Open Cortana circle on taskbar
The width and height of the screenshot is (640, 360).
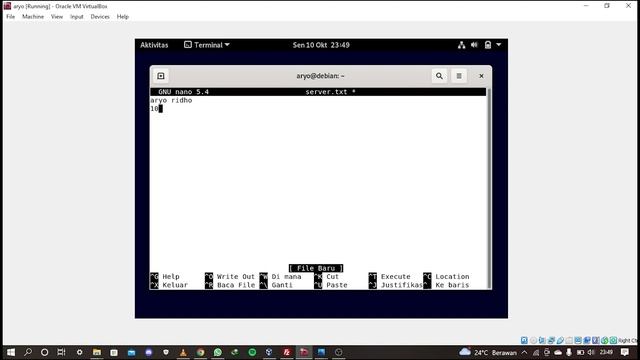(x=44, y=352)
